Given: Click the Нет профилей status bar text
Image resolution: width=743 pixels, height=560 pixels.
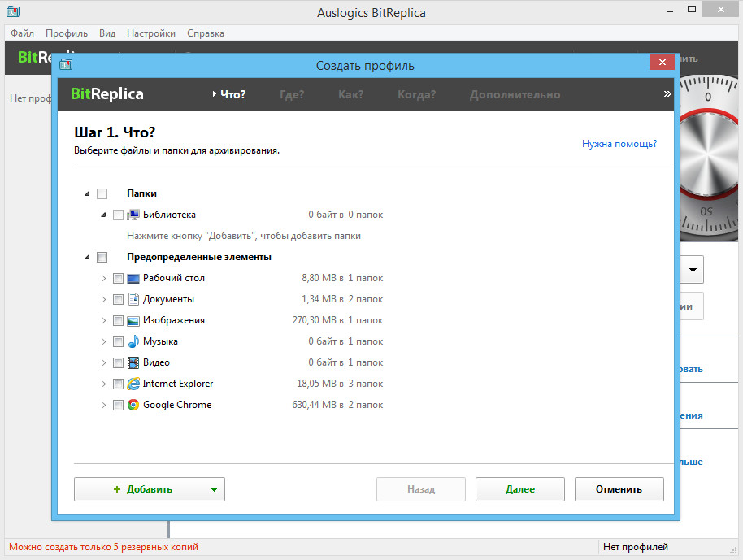Looking at the screenshot, I should 636,547.
